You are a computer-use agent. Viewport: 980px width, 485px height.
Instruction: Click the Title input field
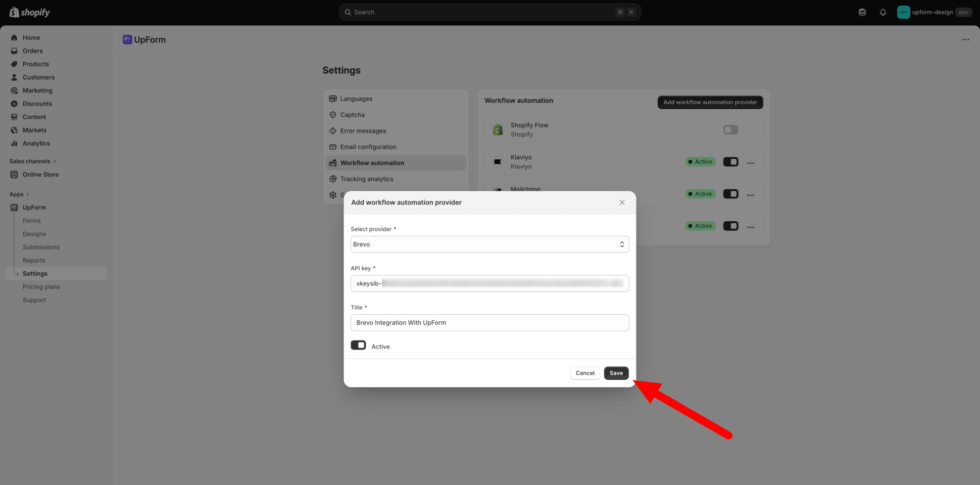[490, 323]
